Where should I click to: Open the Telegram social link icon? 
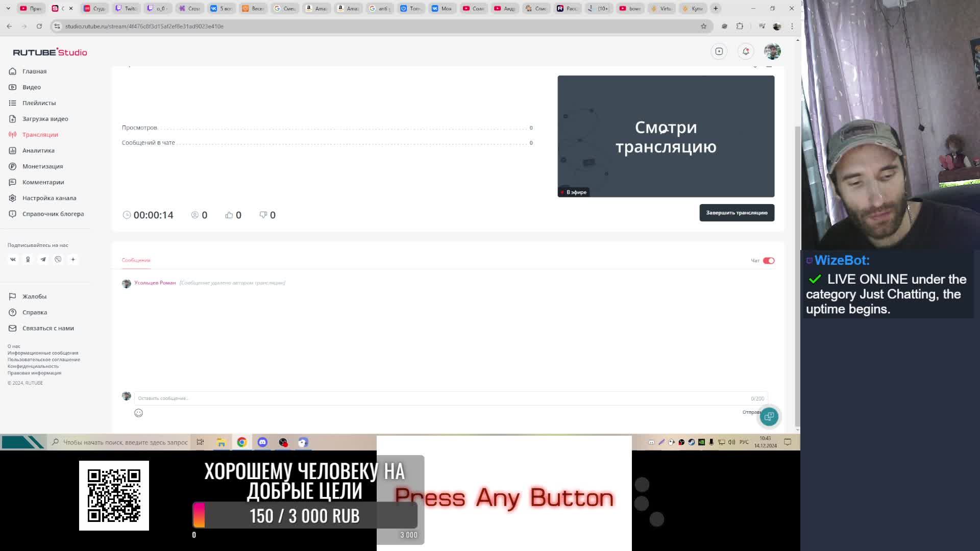click(x=43, y=259)
